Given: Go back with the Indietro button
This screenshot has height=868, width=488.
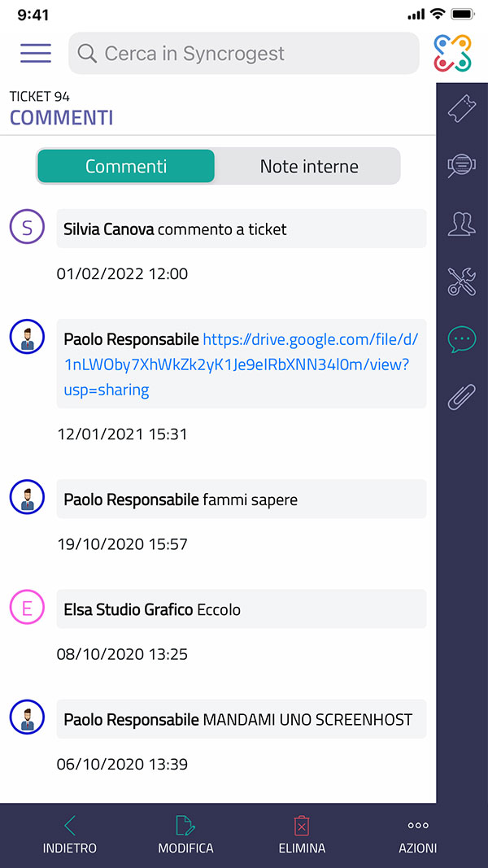Looking at the screenshot, I should (70, 835).
